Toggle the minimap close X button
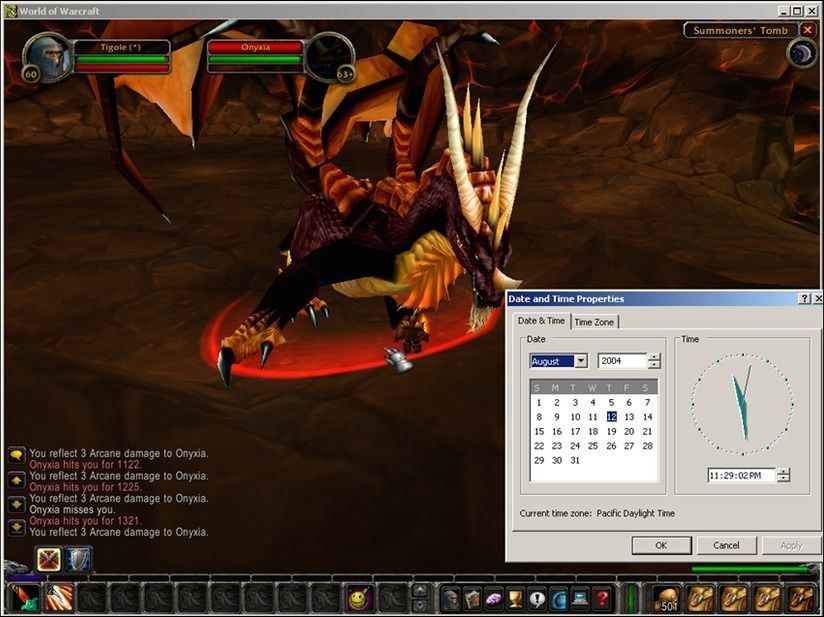 coord(808,30)
